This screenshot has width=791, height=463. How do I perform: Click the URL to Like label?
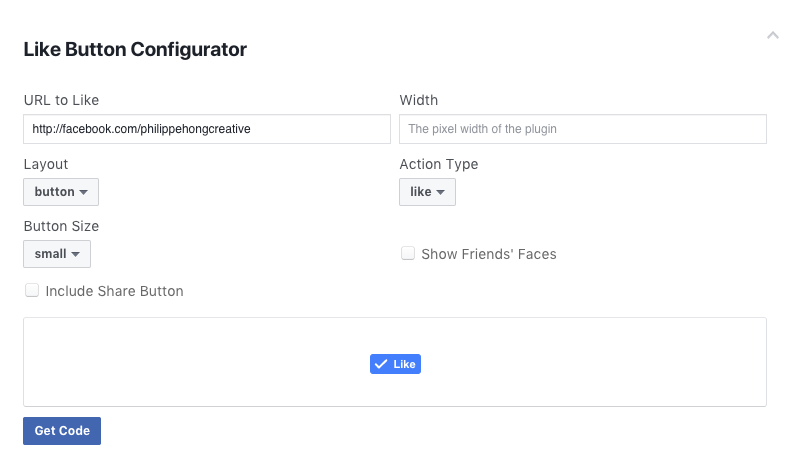[x=61, y=100]
